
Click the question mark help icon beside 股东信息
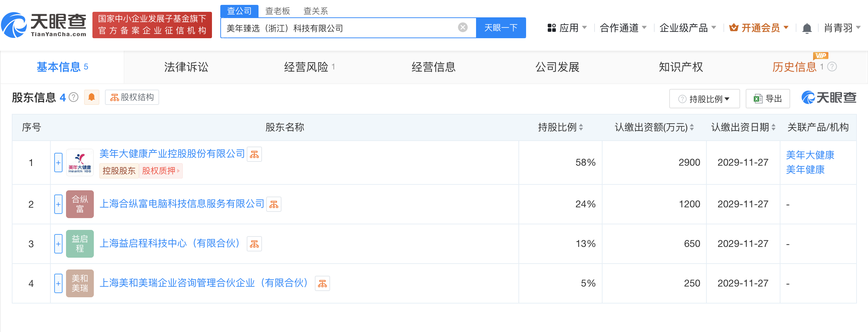pos(73,98)
